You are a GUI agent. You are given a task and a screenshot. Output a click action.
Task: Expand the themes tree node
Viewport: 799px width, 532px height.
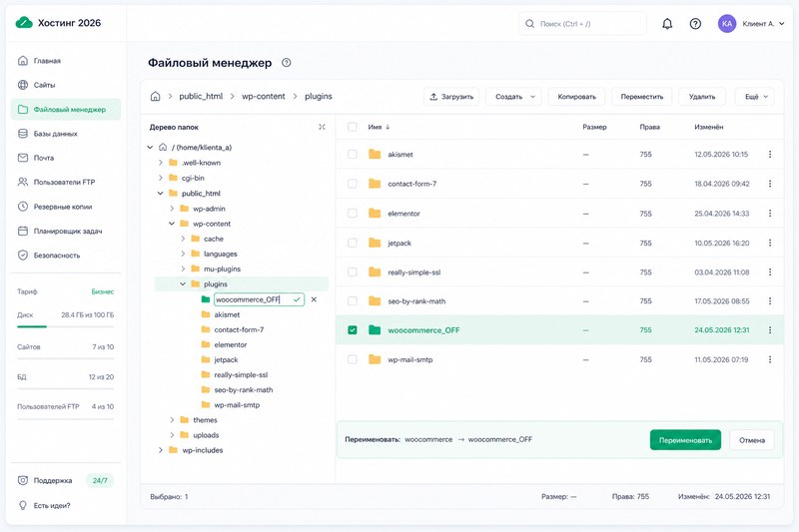(172, 420)
